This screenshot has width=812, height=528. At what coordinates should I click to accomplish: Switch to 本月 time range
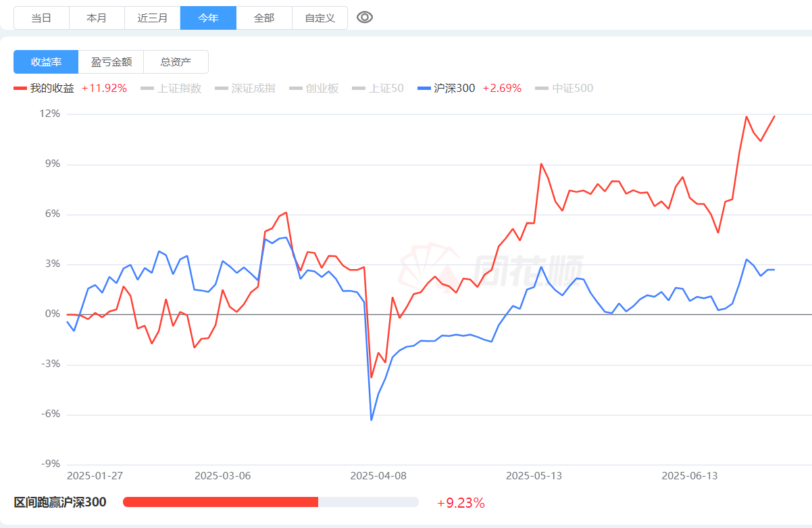coord(97,18)
